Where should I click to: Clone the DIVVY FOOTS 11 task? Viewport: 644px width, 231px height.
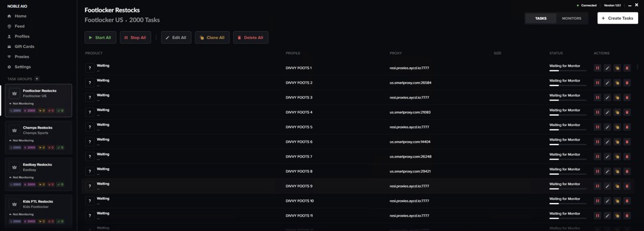tap(617, 215)
